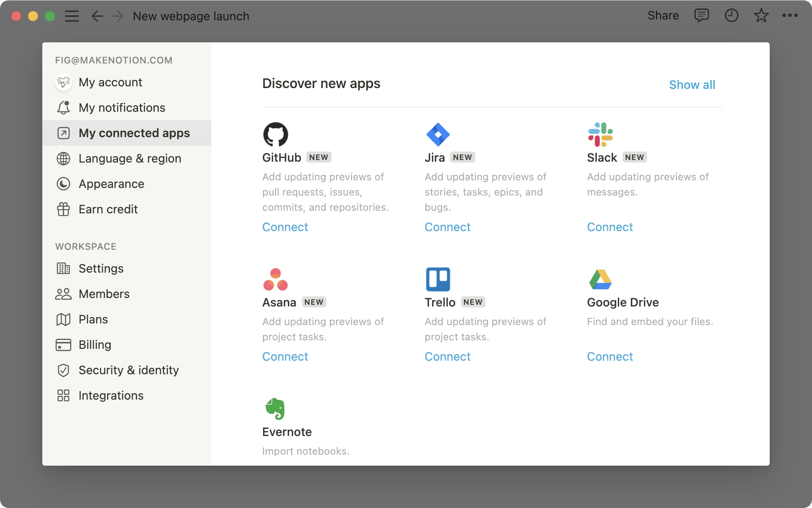812x508 pixels.
Task: Click the Share button
Action: (x=663, y=16)
